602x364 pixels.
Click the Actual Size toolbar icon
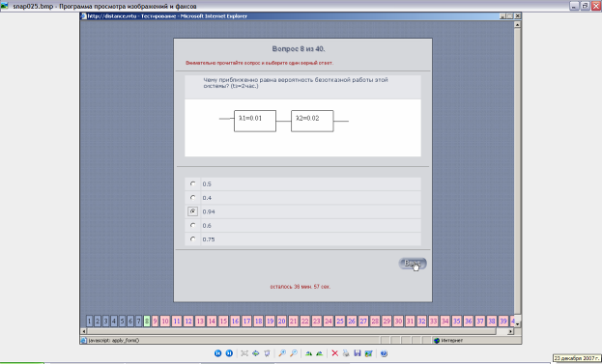tap(256, 353)
